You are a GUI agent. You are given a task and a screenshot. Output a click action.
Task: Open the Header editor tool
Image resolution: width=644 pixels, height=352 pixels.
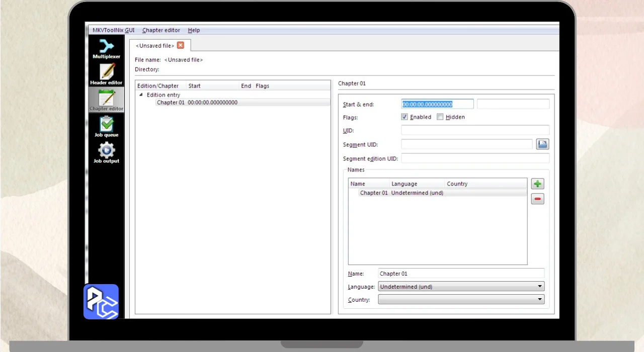pyautogui.click(x=106, y=74)
